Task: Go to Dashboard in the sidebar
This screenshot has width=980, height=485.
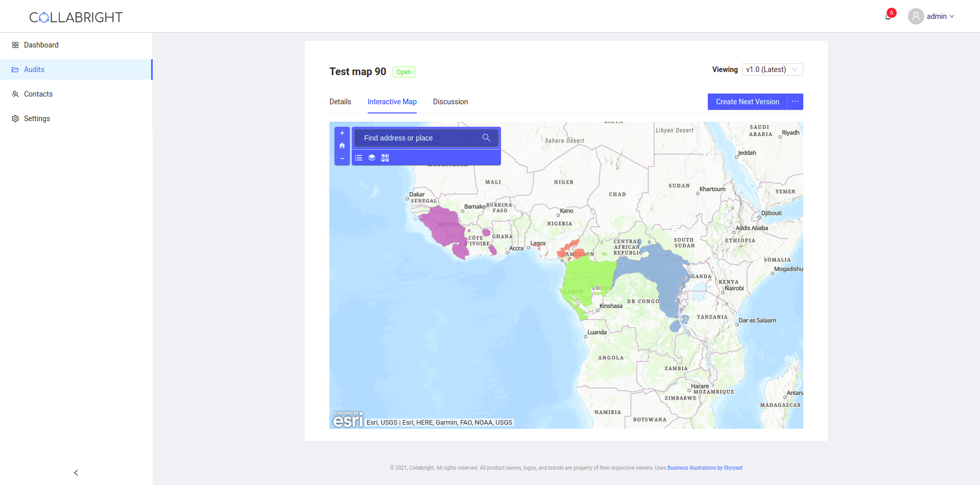Action: point(76,45)
